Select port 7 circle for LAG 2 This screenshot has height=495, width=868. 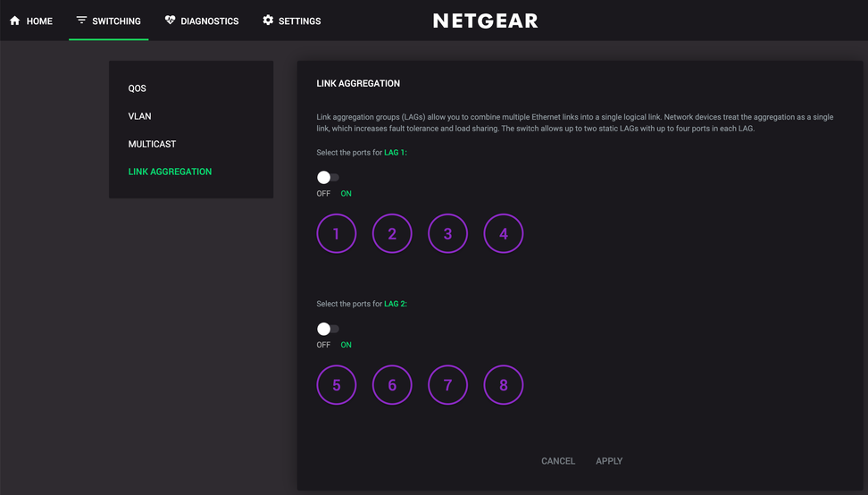tap(447, 385)
